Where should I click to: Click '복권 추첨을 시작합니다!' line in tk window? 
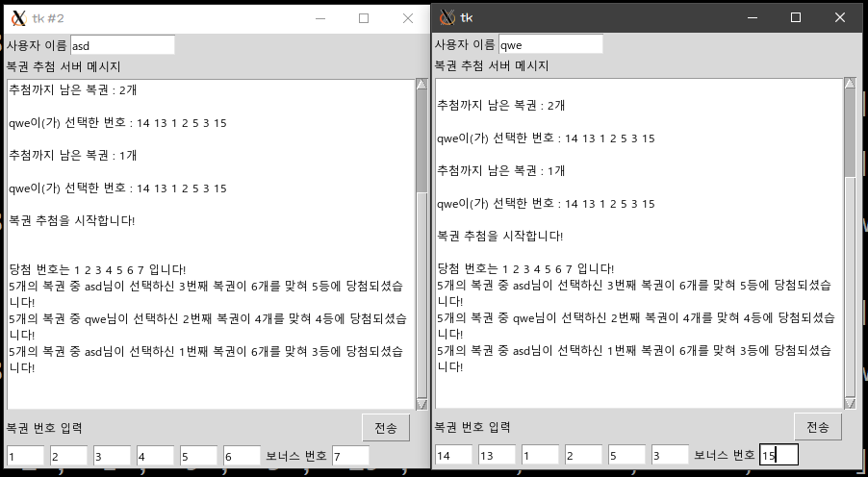[x=500, y=237]
